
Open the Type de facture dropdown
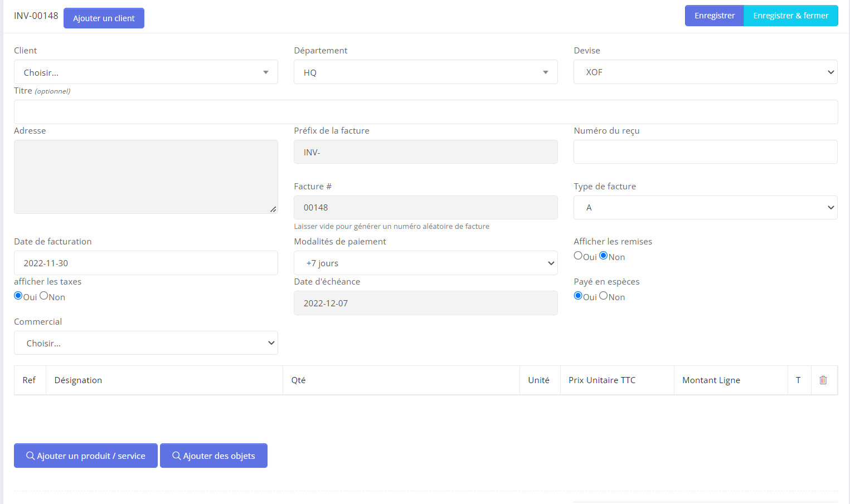coord(705,208)
